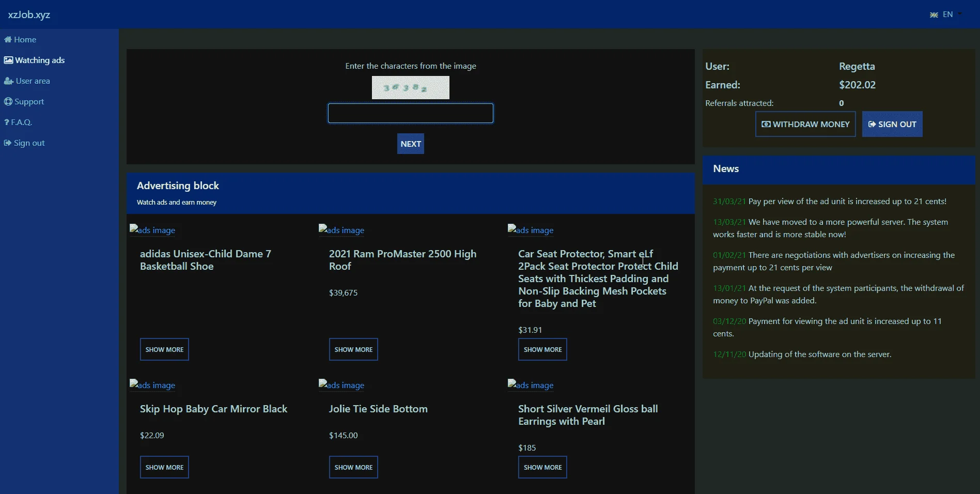Show more for Silver Vermeil Earrings
The image size is (980, 494).
coord(542,468)
